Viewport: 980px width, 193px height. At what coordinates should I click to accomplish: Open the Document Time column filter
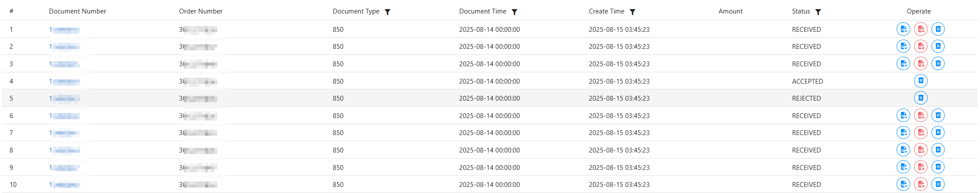pos(514,12)
